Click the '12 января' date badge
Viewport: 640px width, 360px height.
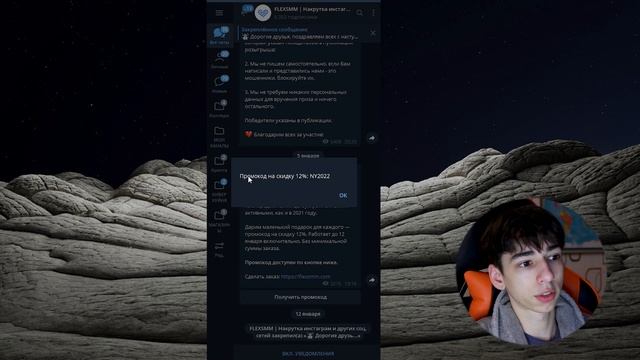[x=308, y=314]
